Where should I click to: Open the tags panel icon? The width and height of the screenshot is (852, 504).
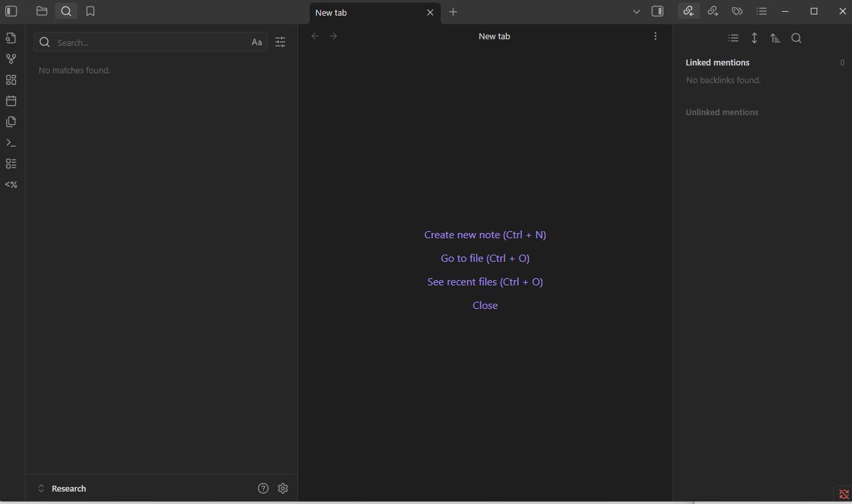pos(737,11)
